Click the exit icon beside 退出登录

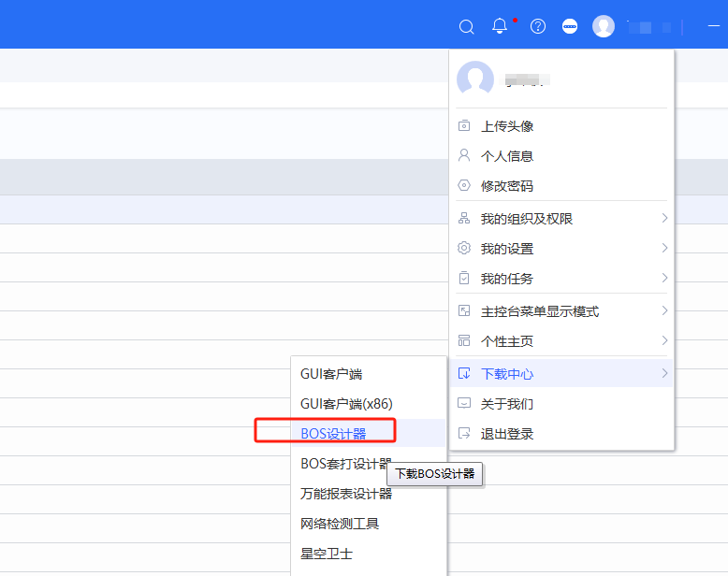click(x=463, y=434)
